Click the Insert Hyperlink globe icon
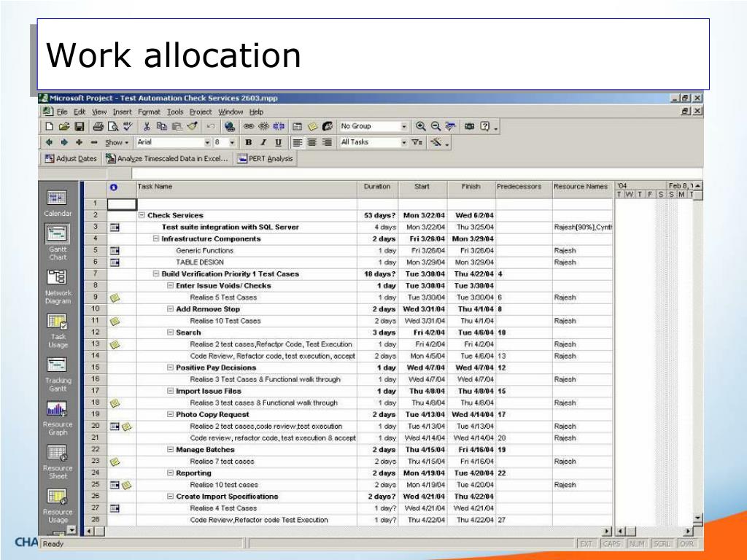Screen dimensions: 747x560 point(230,127)
